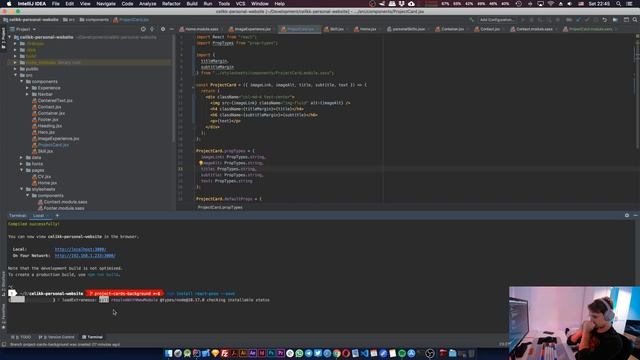Select Footer.jsx in the project tree
640x360 pixels.
coord(48,120)
